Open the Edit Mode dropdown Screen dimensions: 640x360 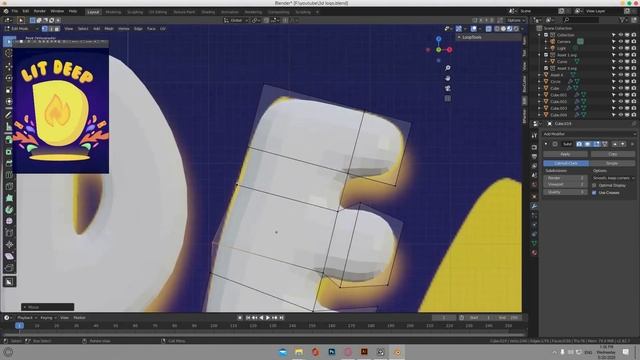click(20, 29)
